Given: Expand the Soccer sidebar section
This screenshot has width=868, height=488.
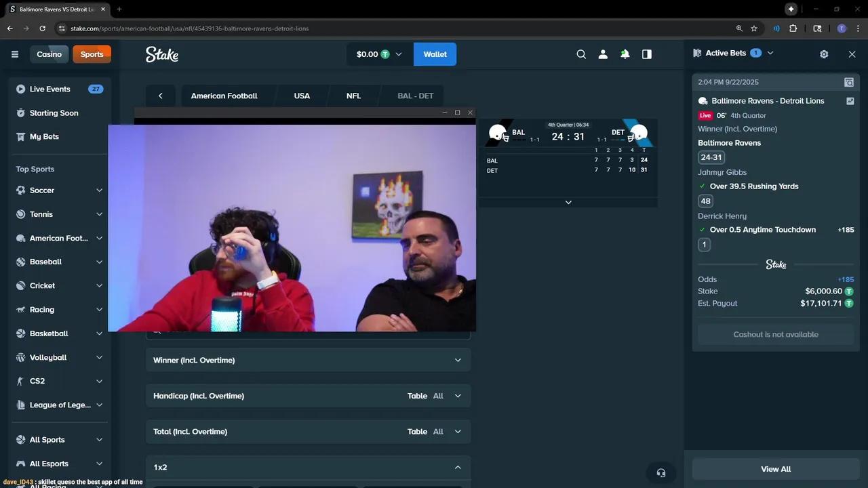Looking at the screenshot, I should tap(99, 190).
